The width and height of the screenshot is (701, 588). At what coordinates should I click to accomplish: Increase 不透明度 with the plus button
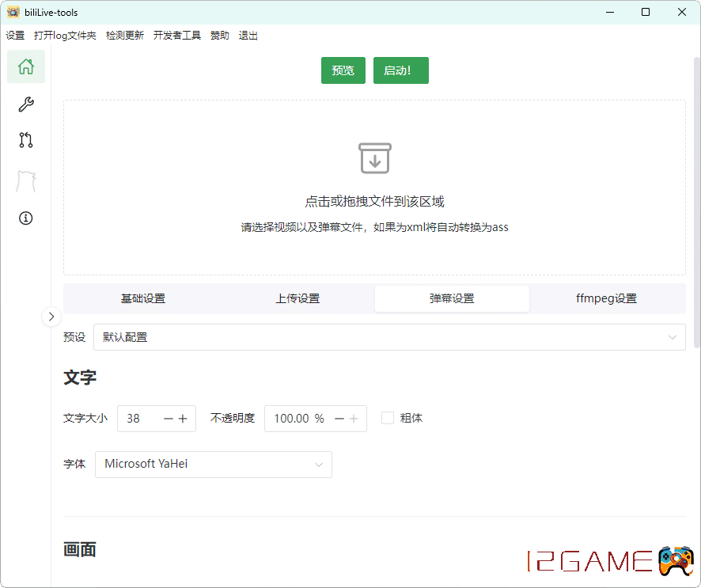click(x=354, y=419)
